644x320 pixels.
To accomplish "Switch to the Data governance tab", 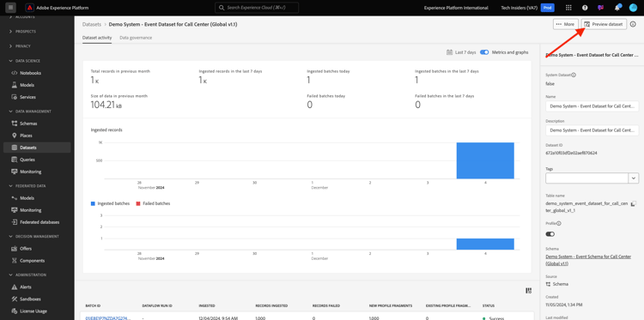I will click(136, 38).
